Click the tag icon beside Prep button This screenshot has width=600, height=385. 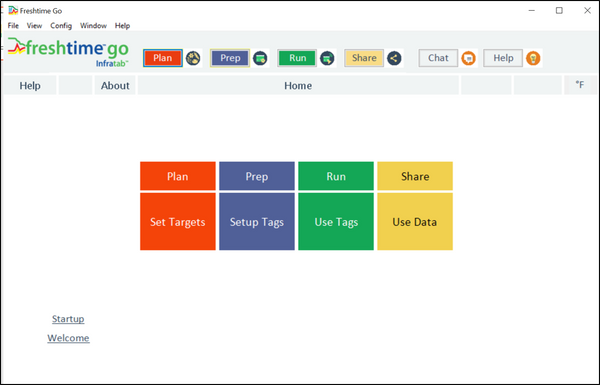click(260, 58)
